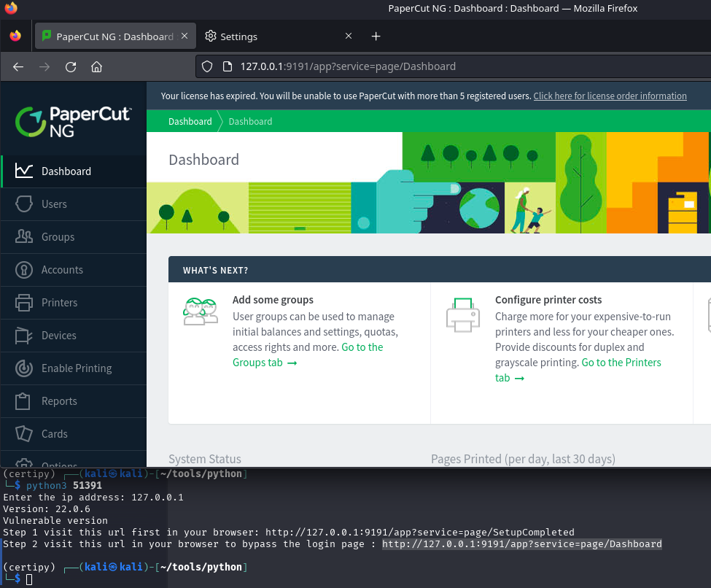Open Enable Printing via its sidebar icon
Viewport: 711px width, 588px height.
pos(23,368)
